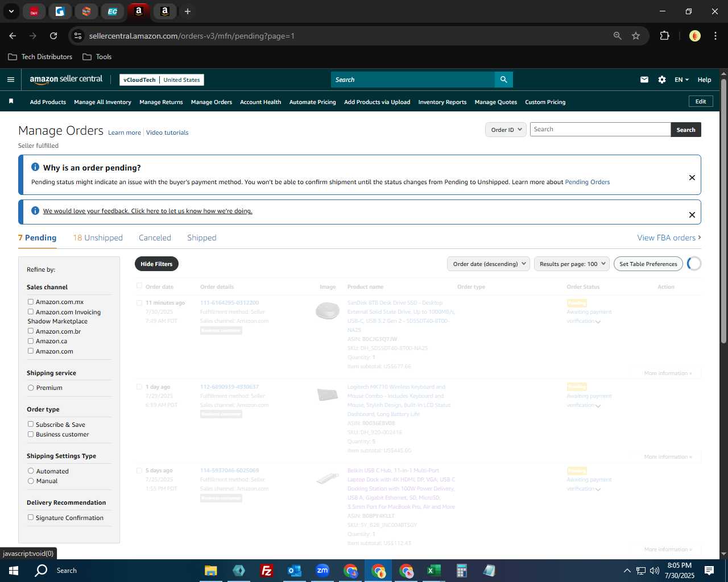
Task: Select Automated shipping settings type
Action: tap(31, 471)
